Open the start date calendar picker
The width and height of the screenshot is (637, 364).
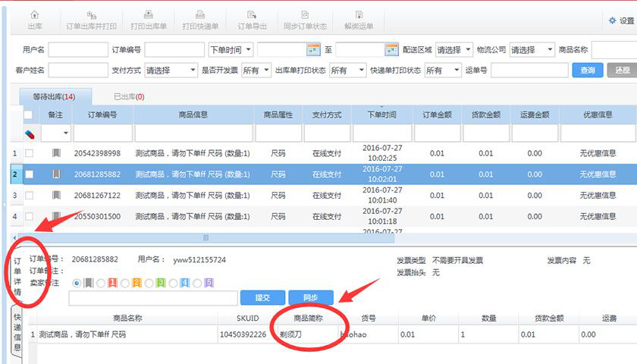click(314, 50)
